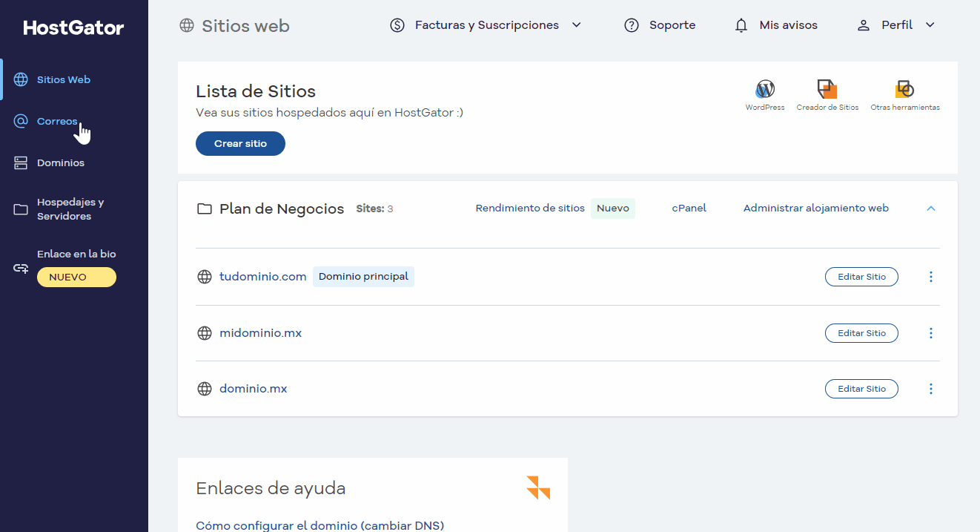This screenshot has width=980, height=532.
Task: Open more options for midominio.mx
Action: click(x=931, y=333)
